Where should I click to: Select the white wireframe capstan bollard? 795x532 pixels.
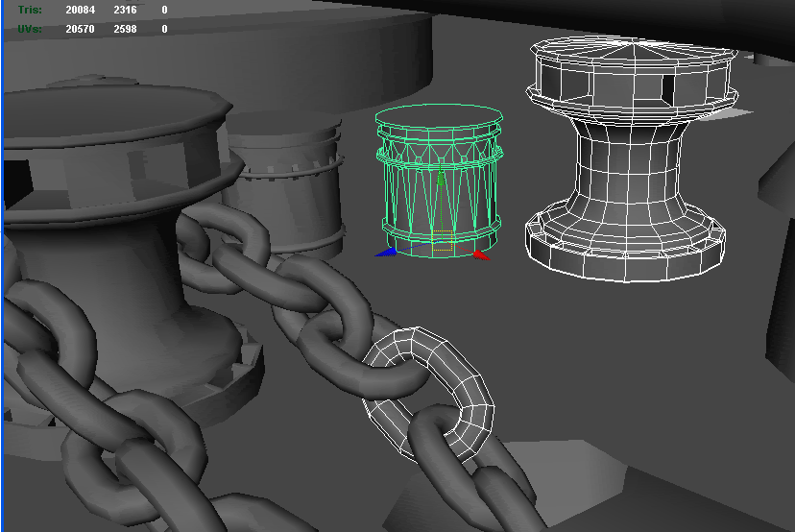click(625, 163)
